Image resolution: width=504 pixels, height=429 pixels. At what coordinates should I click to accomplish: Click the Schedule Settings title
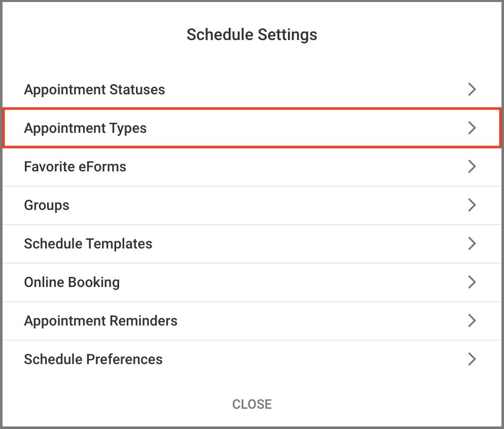(252, 34)
